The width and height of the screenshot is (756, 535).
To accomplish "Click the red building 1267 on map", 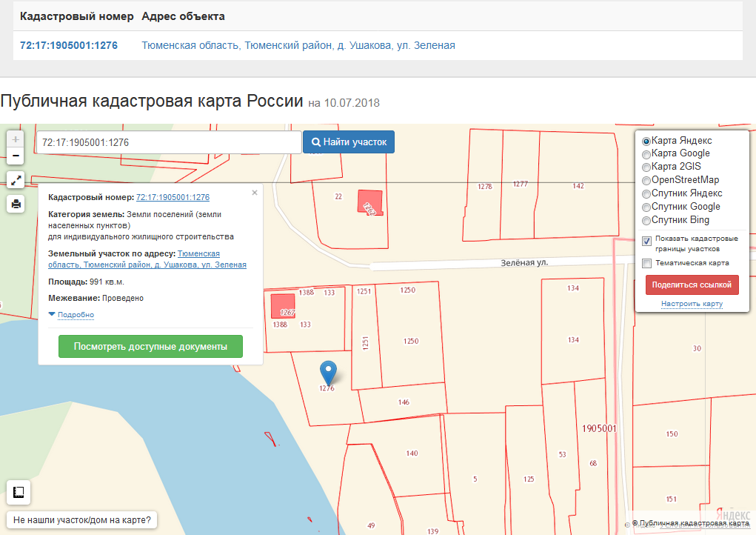I will [283, 306].
